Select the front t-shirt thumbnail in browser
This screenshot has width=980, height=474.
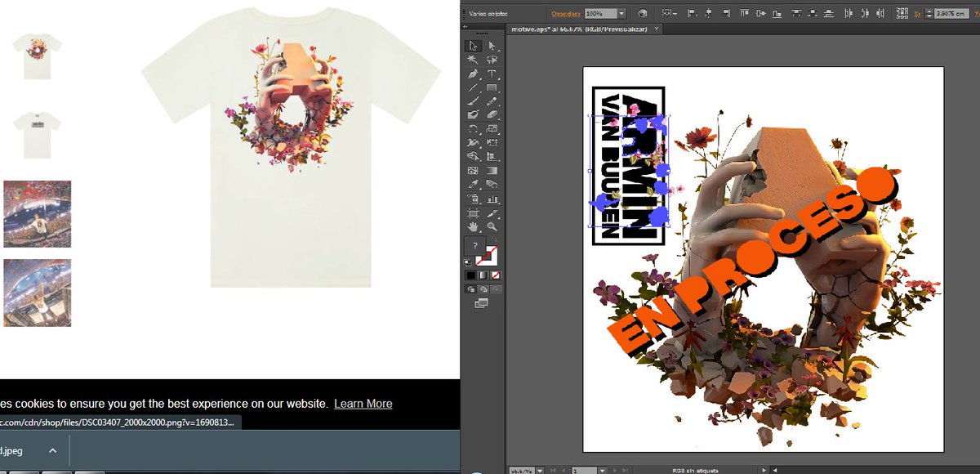click(38, 56)
